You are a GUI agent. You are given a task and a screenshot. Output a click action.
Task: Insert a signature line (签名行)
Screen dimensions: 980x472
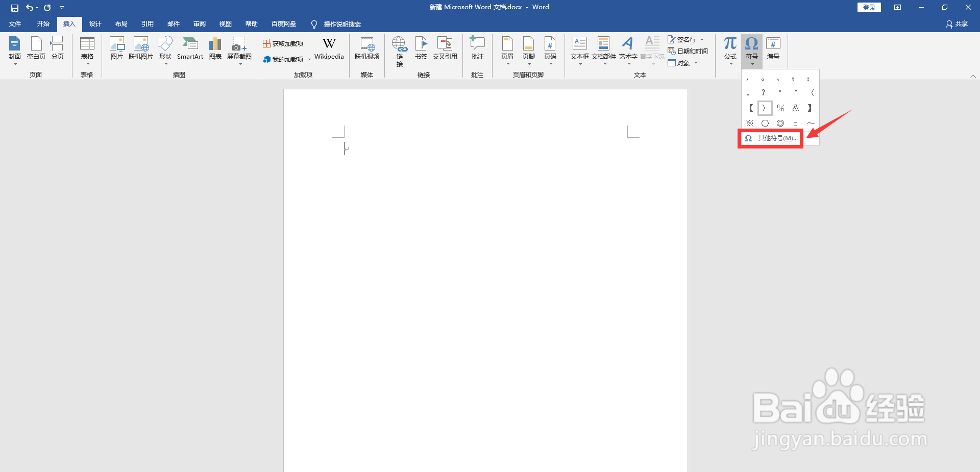pyautogui.click(x=686, y=39)
